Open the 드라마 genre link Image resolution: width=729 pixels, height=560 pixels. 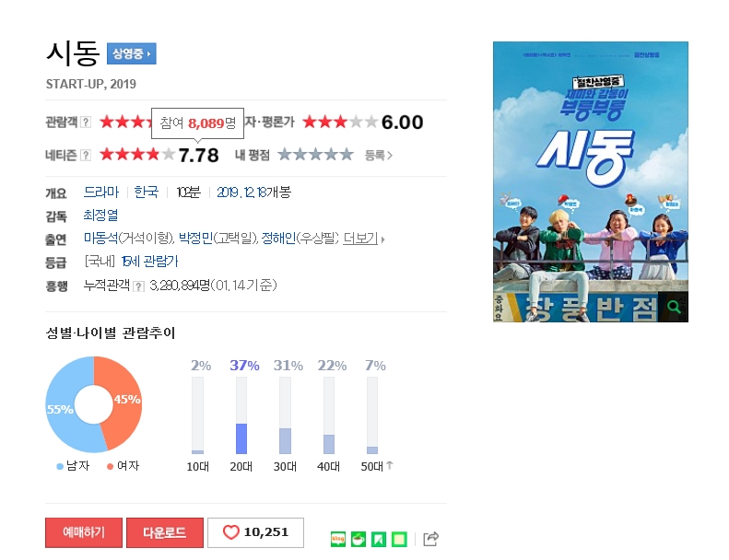(101, 192)
